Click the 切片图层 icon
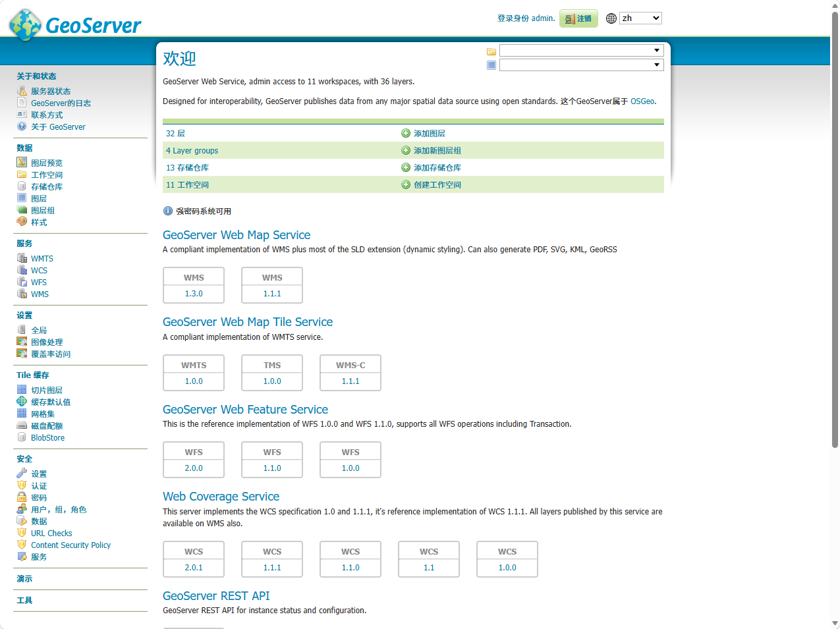 tap(22, 390)
